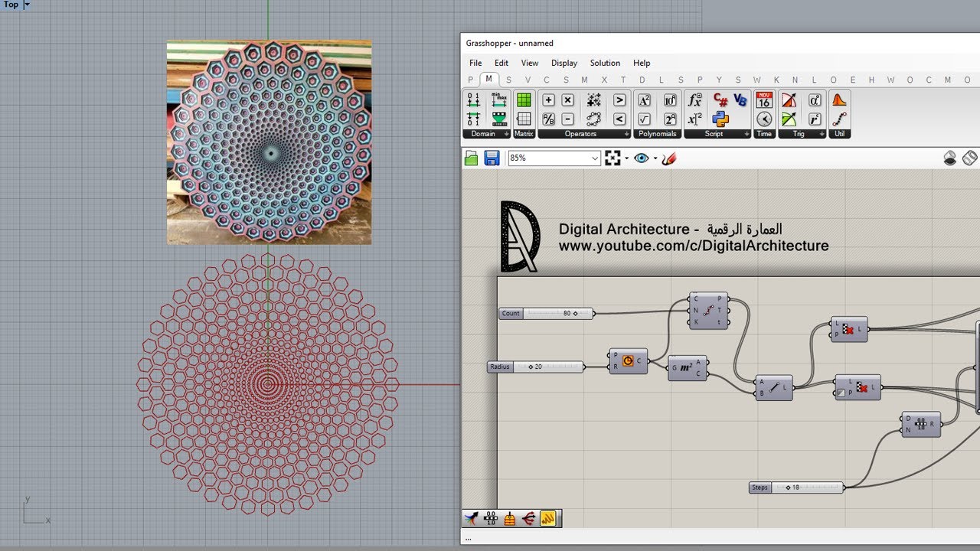The width and height of the screenshot is (980, 551).
Task: Toggle the 0.0/1.0 widget button
Action: [491, 519]
